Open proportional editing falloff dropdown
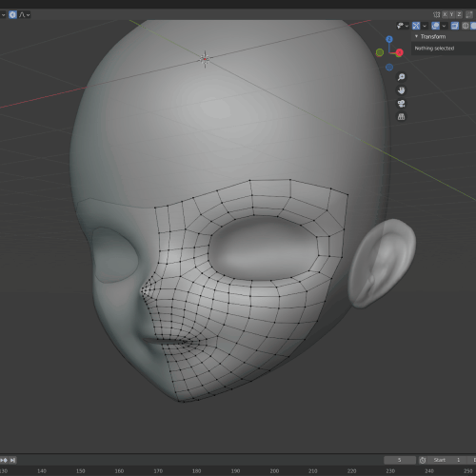Screen dimensions: 476x476 point(25,14)
